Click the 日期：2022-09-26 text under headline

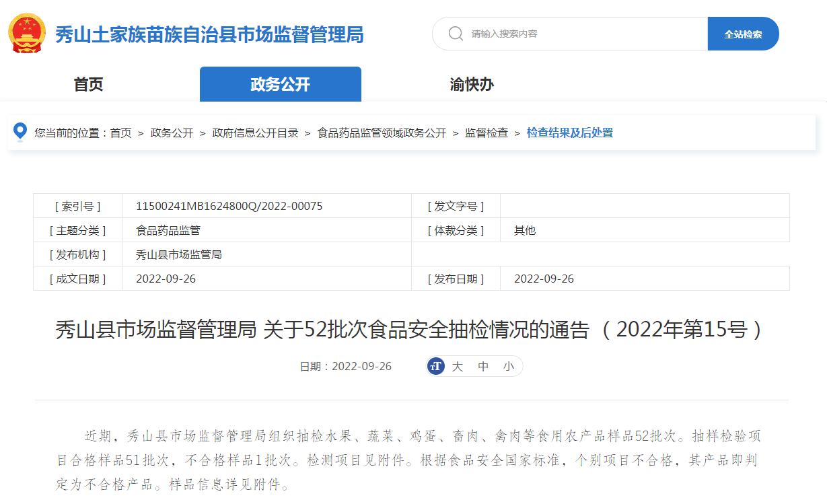click(346, 367)
